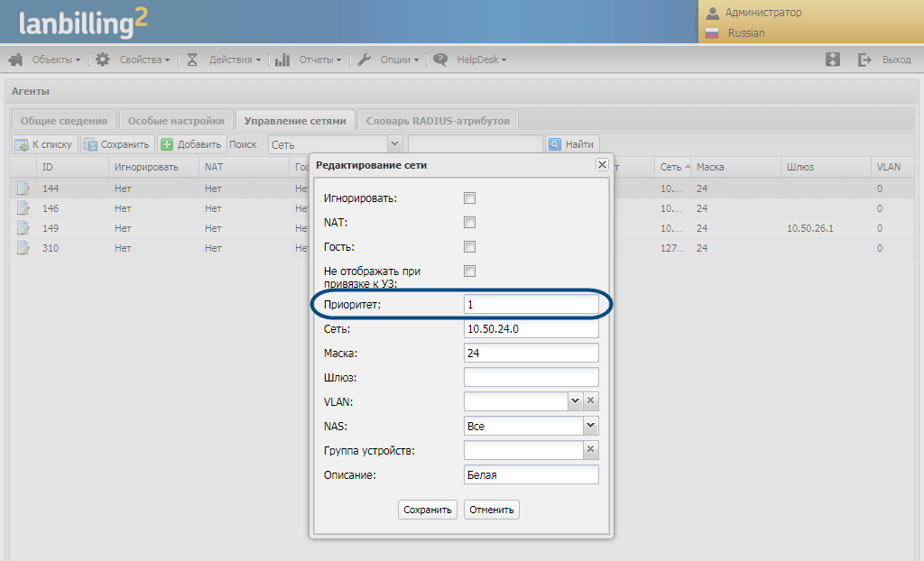This screenshot has width=924, height=561.
Task: Open the HelpDesk menu
Action: (x=482, y=60)
